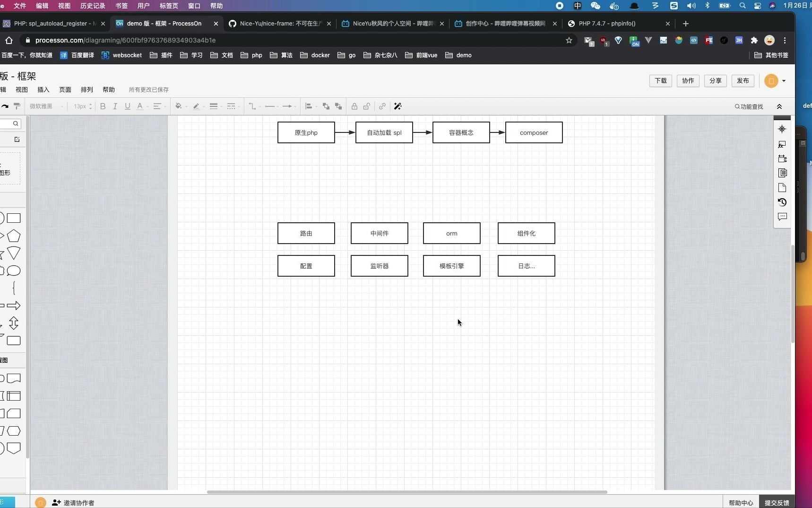Open the navigation compass panel icon
Screen dimensions: 812x508
(782, 129)
